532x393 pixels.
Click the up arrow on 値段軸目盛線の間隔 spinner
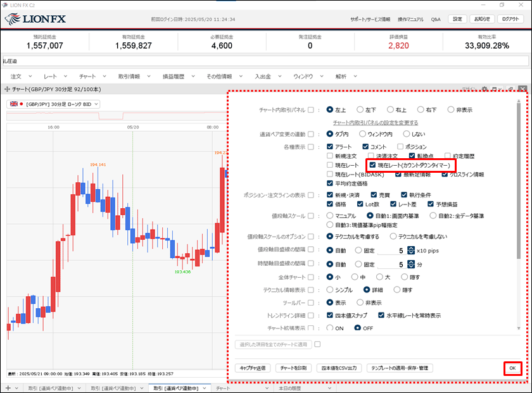point(411,247)
